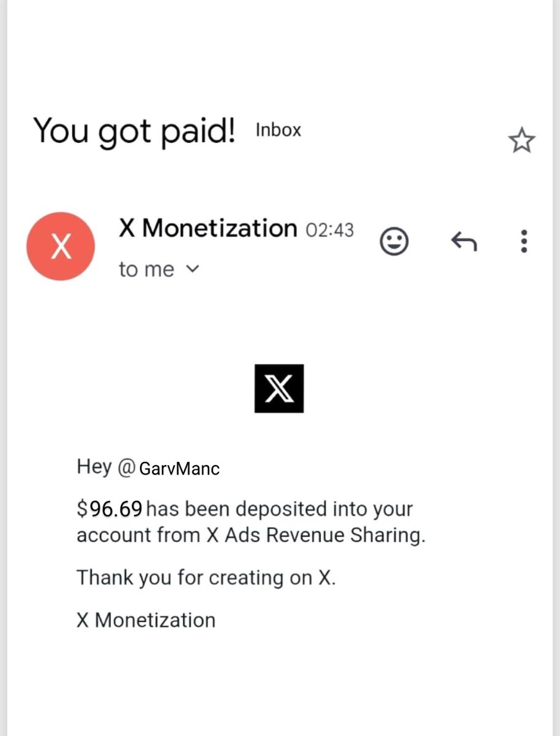This screenshot has width=560, height=736.
Task: Tap the black X logo image
Action: (x=279, y=388)
